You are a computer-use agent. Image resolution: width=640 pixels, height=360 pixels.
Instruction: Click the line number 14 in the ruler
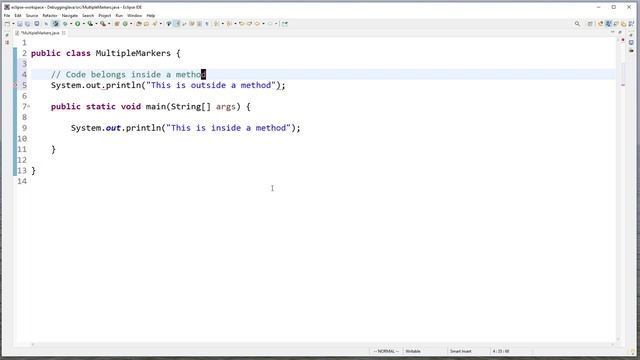(x=22, y=181)
